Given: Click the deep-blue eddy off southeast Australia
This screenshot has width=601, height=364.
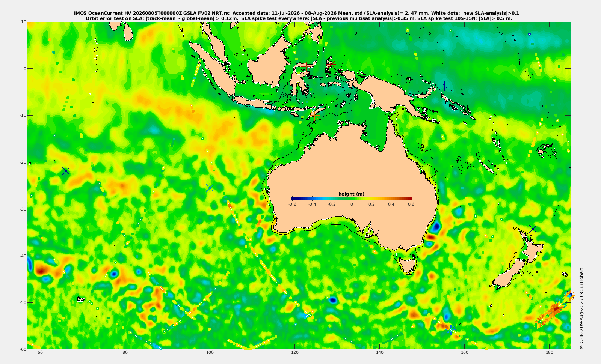Looking at the screenshot, I should (436, 227).
